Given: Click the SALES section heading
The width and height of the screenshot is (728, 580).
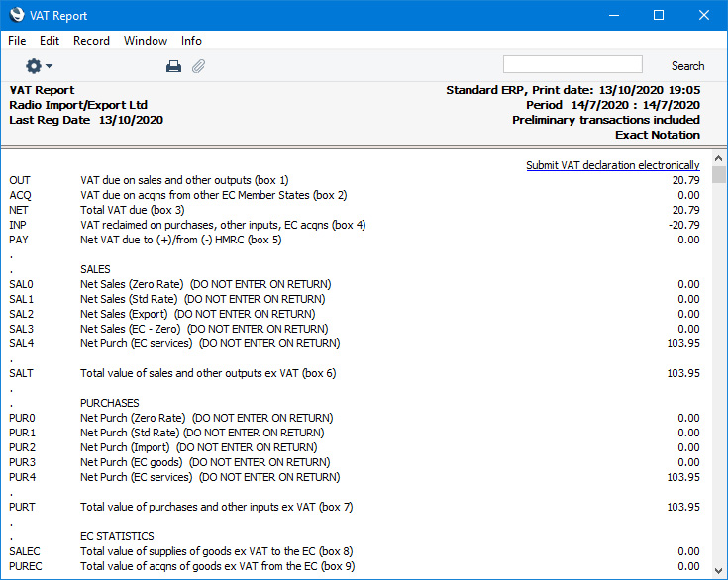Looking at the screenshot, I should (95, 269).
